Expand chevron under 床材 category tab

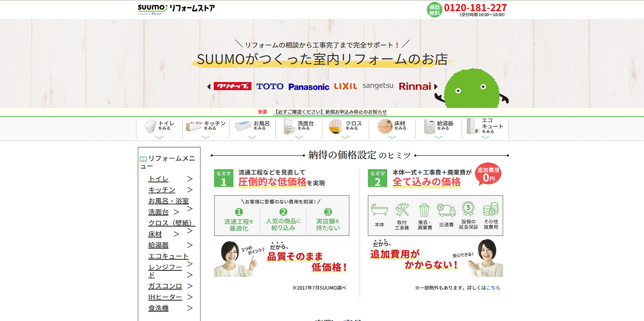(x=392, y=137)
